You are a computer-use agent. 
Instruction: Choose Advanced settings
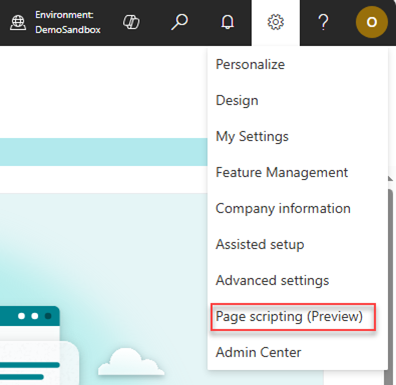(272, 280)
